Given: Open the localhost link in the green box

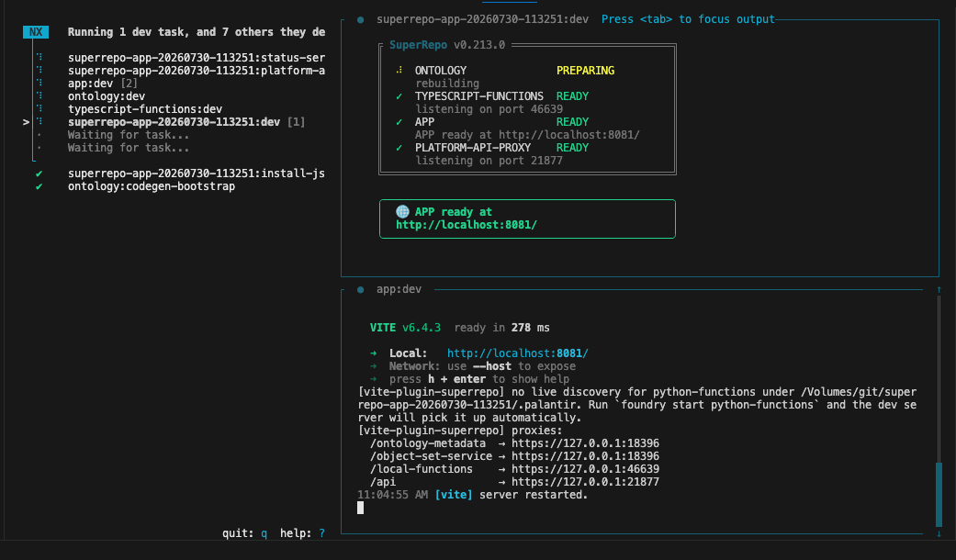Looking at the screenshot, I should click(x=467, y=225).
